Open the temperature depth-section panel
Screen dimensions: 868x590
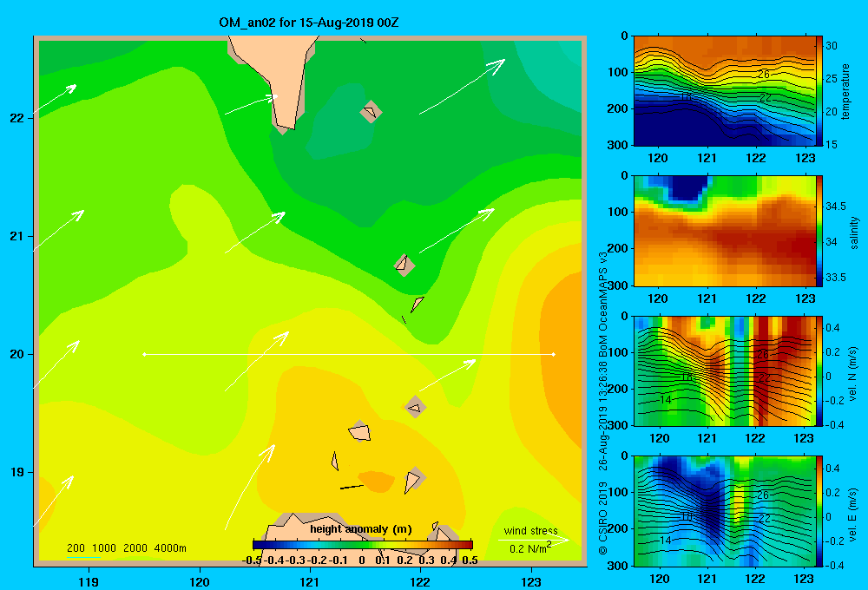[x=724, y=91]
